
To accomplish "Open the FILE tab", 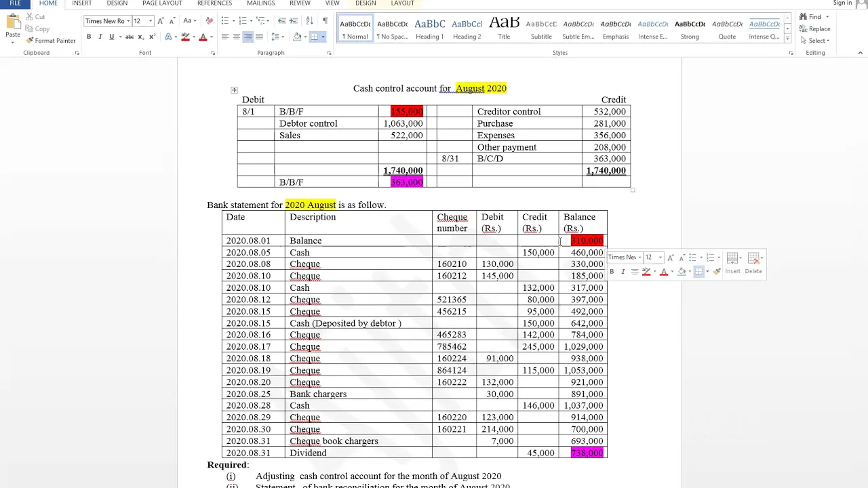I will [x=15, y=3].
